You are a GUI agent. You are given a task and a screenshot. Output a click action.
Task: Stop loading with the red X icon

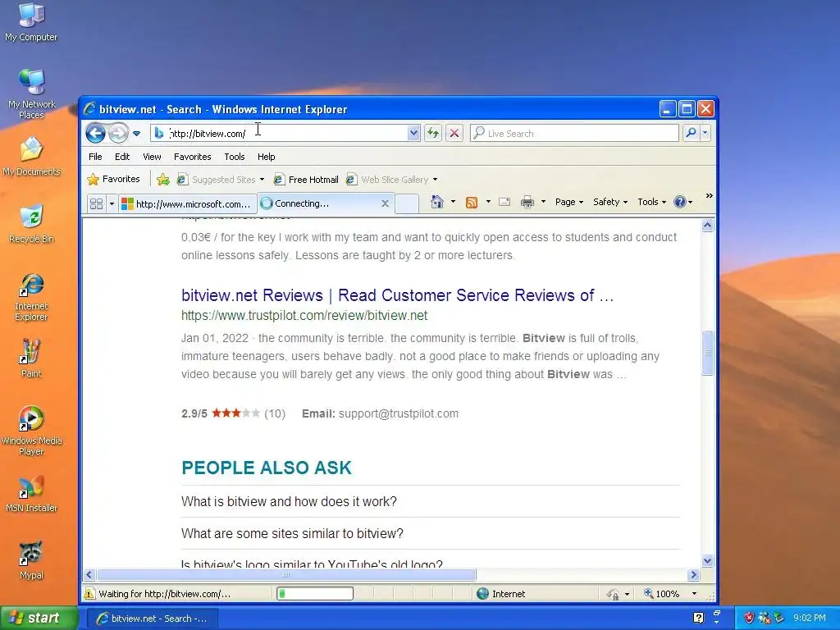454,133
